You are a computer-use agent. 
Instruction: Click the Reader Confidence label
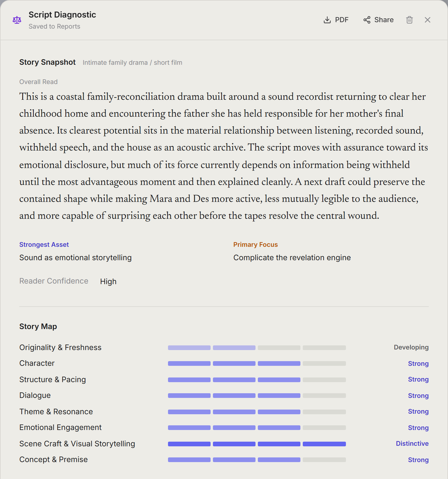point(54,281)
